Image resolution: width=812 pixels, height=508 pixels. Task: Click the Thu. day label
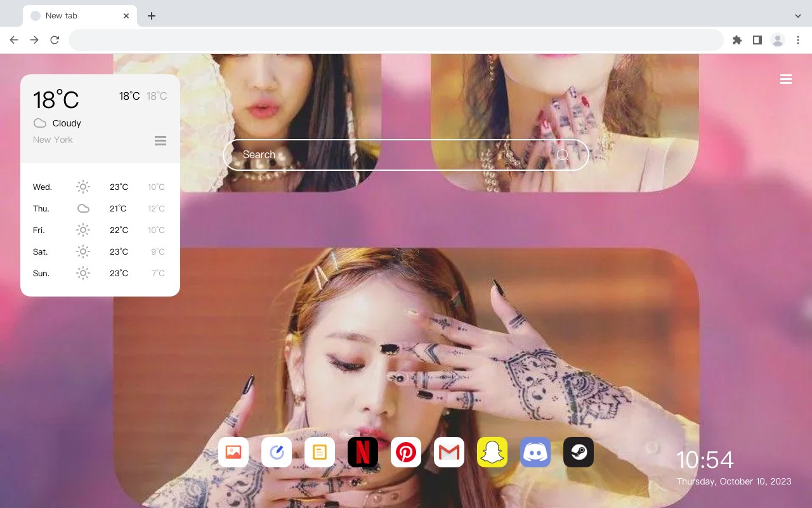click(x=41, y=208)
